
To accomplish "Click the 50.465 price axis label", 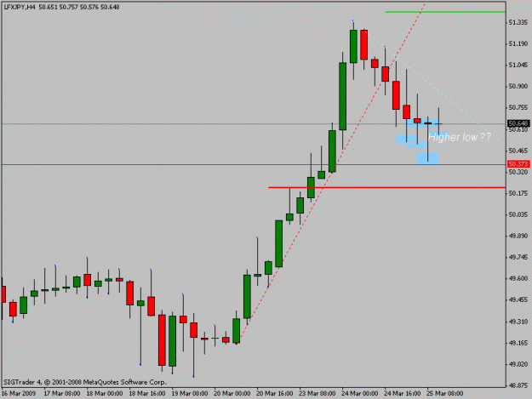I will [518, 151].
